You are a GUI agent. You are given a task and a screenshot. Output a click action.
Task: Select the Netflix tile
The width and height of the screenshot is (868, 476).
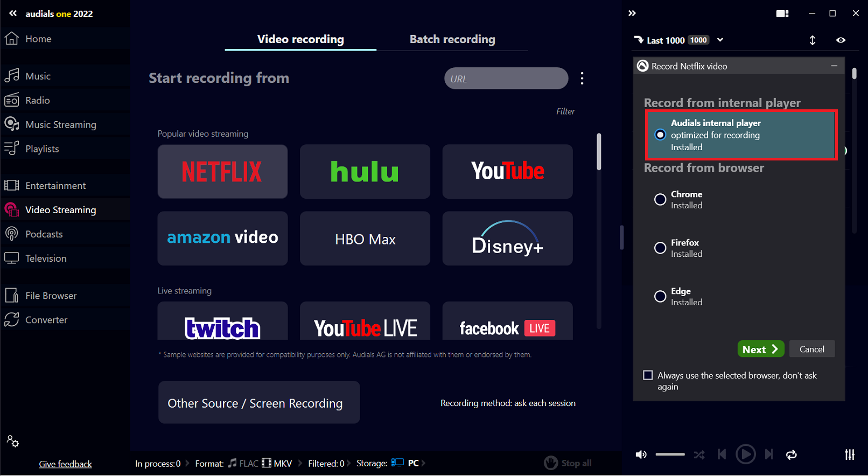pyautogui.click(x=222, y=171)
